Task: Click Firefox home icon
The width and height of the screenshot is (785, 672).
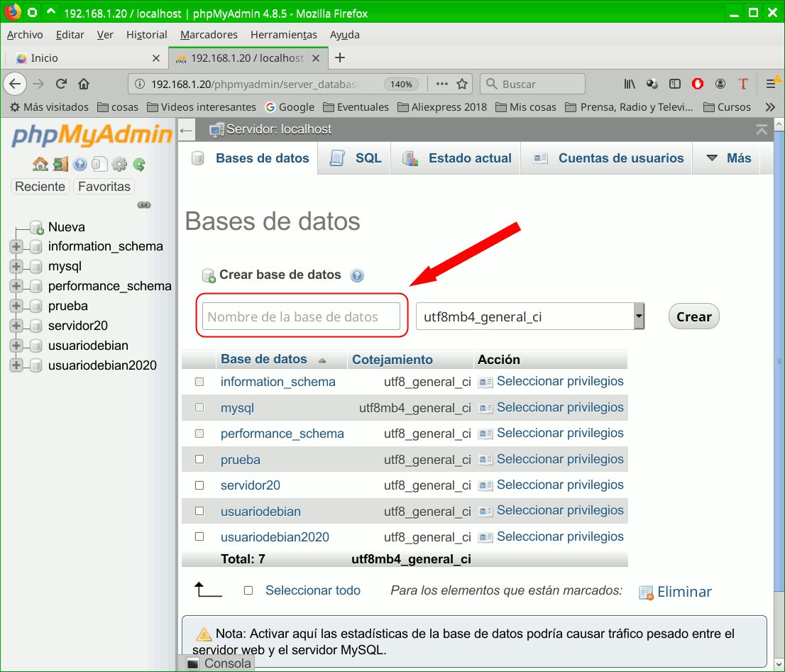Action: click(x=84, y=84)
